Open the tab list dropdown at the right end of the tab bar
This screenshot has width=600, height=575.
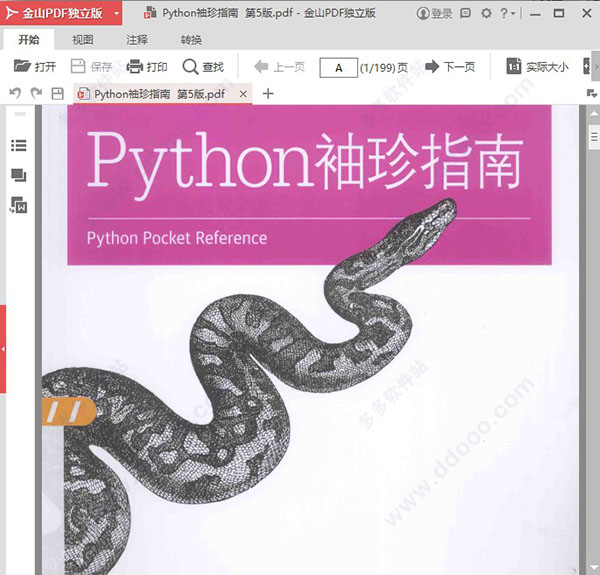pos(592,93)
